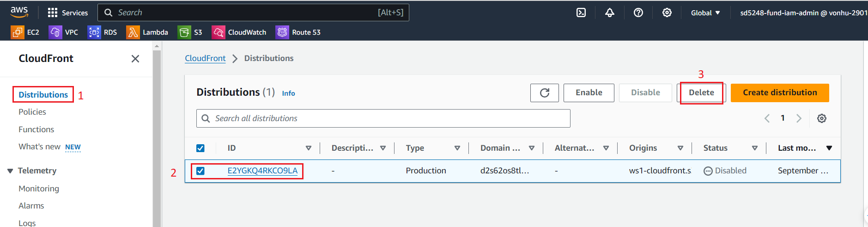Open the help question mark icon
Image resolution: width=868 pixels, height=227 pixels.
pos(638,13)
